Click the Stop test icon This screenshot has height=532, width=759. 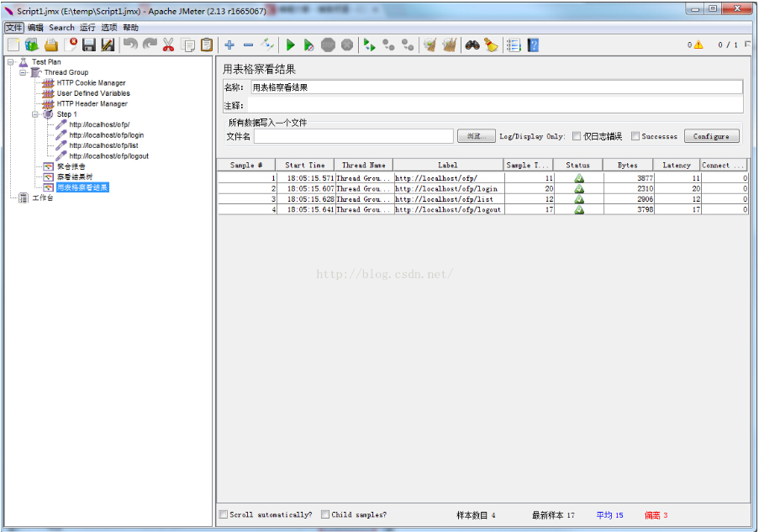(328, 45)
